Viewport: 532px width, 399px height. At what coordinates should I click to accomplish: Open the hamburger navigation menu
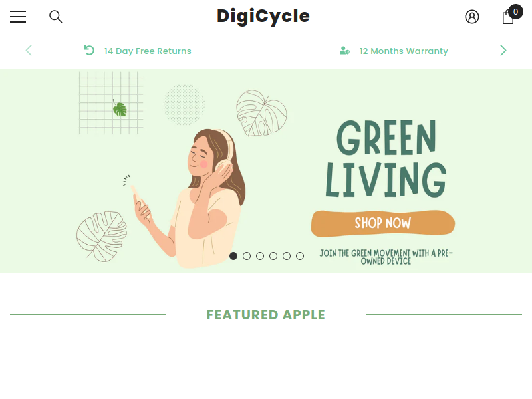pyautogui.click(x=18, y=17)
